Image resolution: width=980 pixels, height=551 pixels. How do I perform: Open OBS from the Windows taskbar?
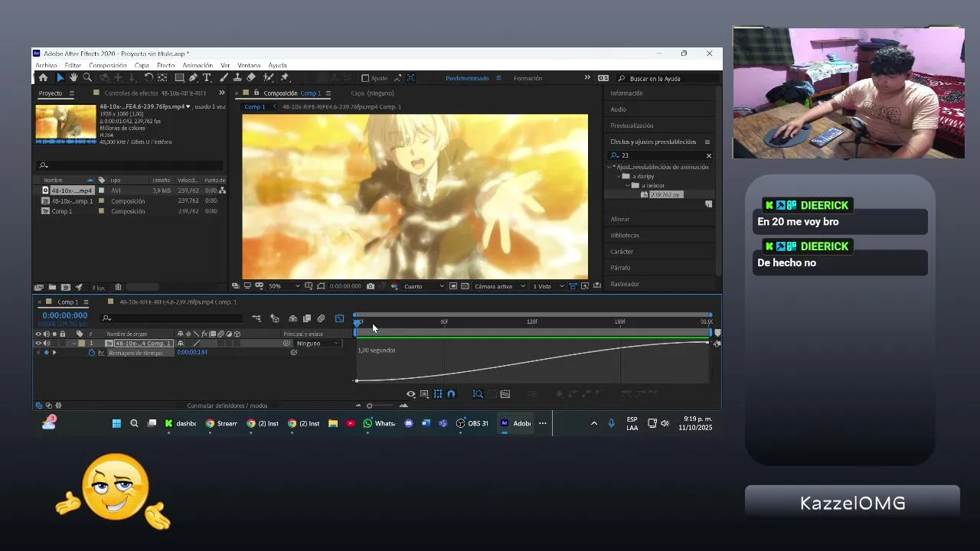coord(472,423)
